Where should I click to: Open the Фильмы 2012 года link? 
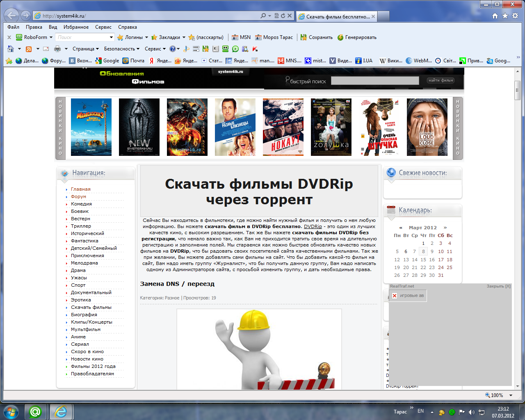click(93, 366)
